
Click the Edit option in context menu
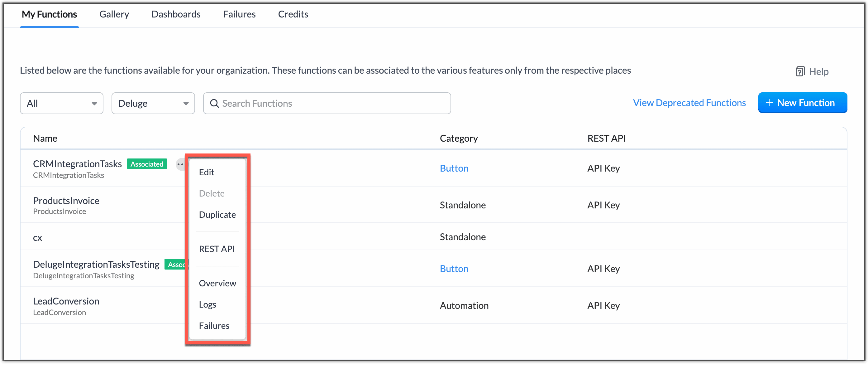(x=207, y=172)
